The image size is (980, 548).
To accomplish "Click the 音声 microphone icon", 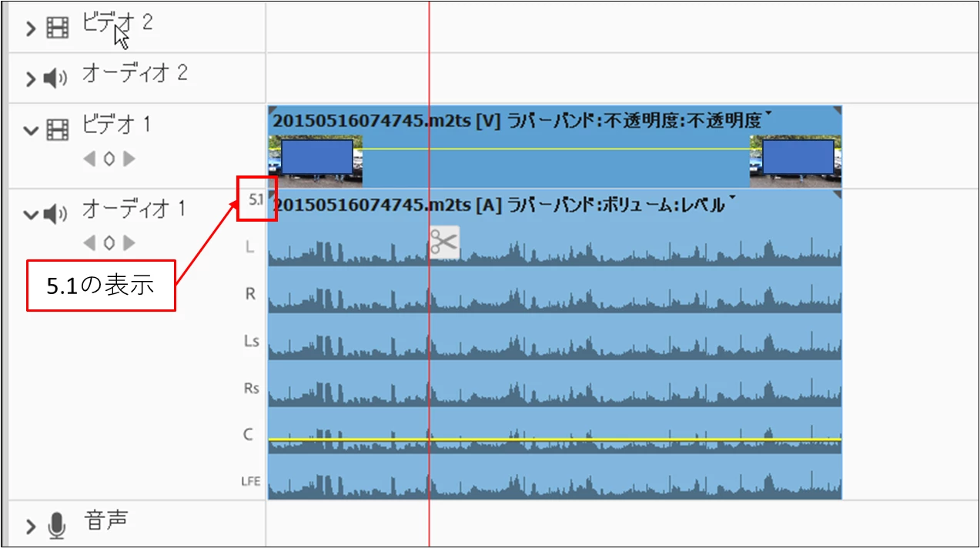I will point(57,526).
